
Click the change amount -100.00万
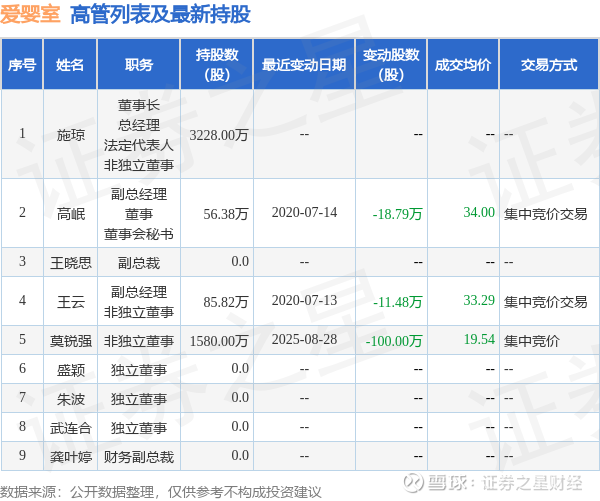tap(394, 341)
